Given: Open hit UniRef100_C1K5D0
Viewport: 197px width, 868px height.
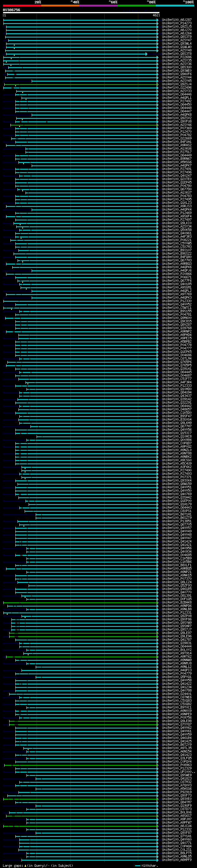Looking at the screenshot, I should [x=177, y=413].
